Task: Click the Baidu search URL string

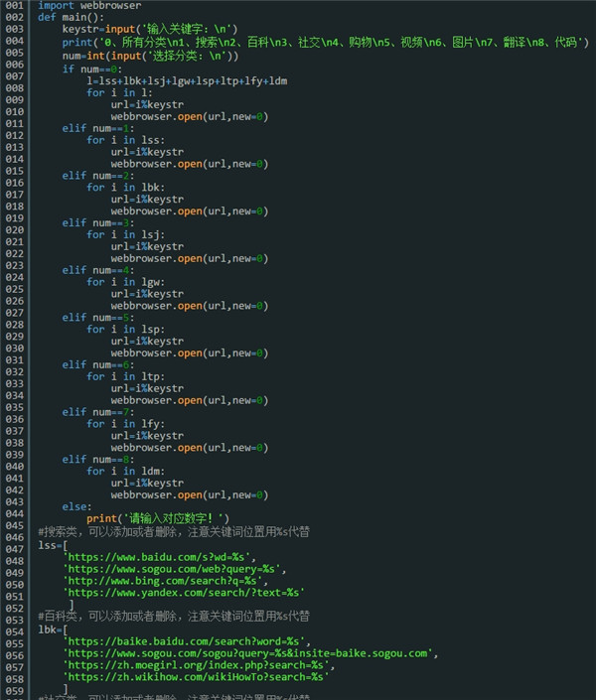Action: [160, 557]
